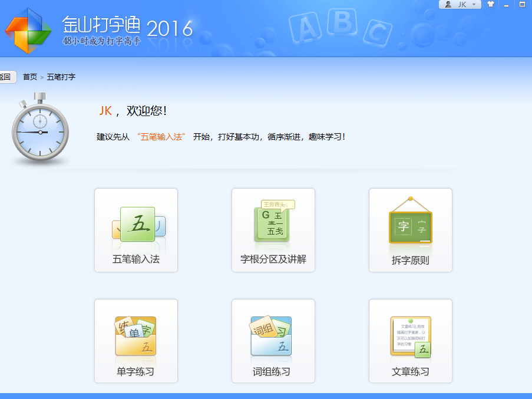Click the skin (T-shirt) icon in title bar
Image resolution: width=532 pixels, height=399 pixels.
click(491, 4)
